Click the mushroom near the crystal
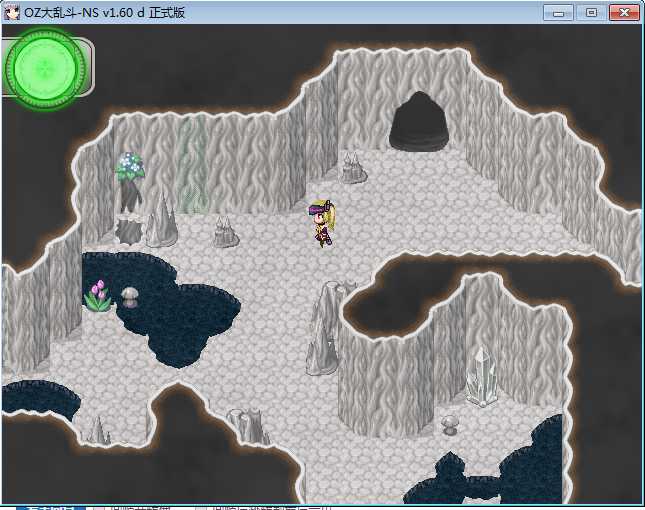The height and width of the screenshot is (510, 645). [x=450, y=424]
